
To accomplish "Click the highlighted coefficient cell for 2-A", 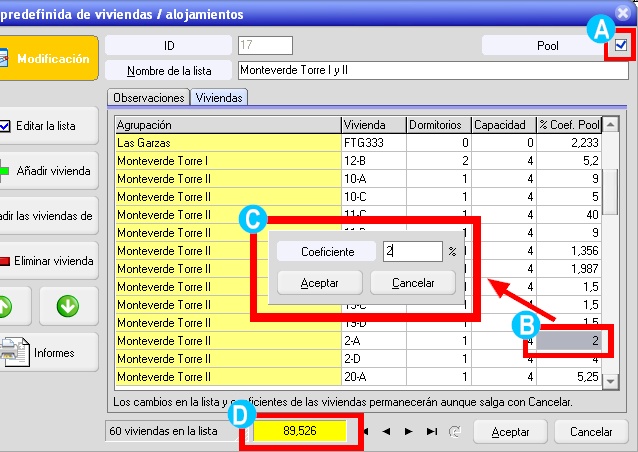I will coord(569,341).
